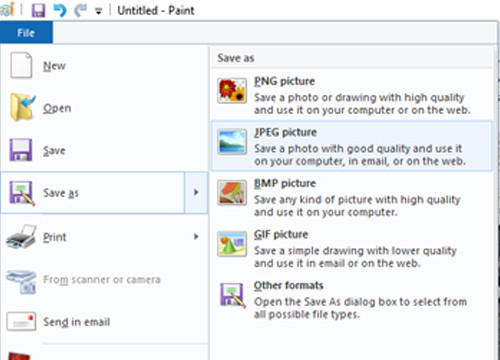
Task: Expand the Save as submenu arrow
Action: tap(196, 193)
